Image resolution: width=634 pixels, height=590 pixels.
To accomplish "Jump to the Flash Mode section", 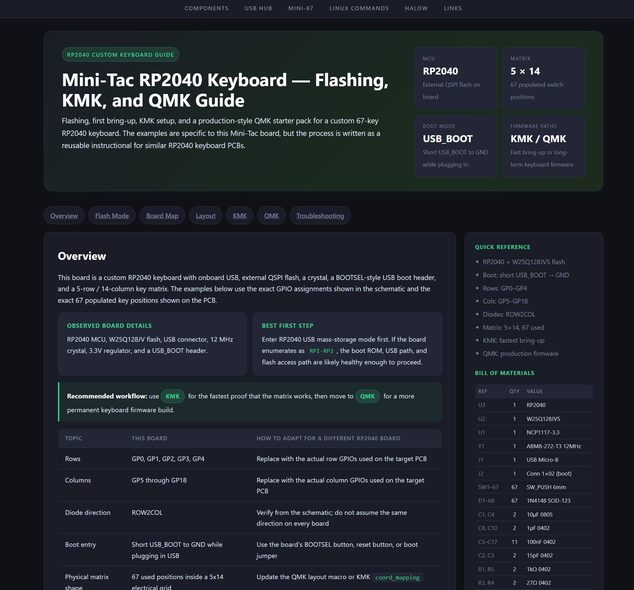I will 112,216.
